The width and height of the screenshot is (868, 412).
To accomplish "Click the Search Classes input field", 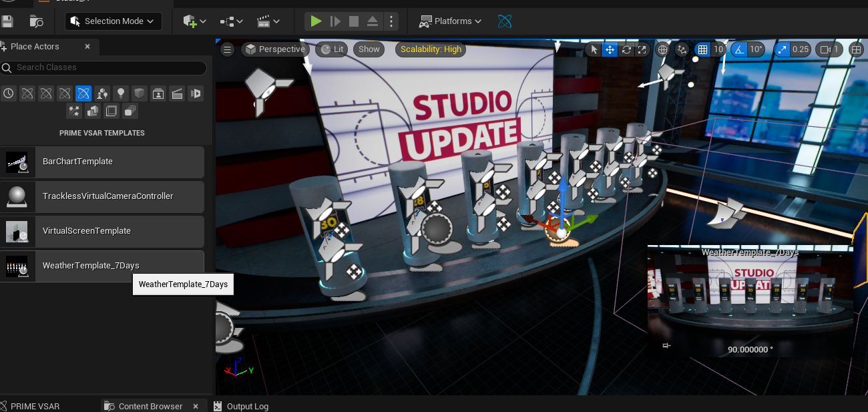I will (x=107, y=67).
